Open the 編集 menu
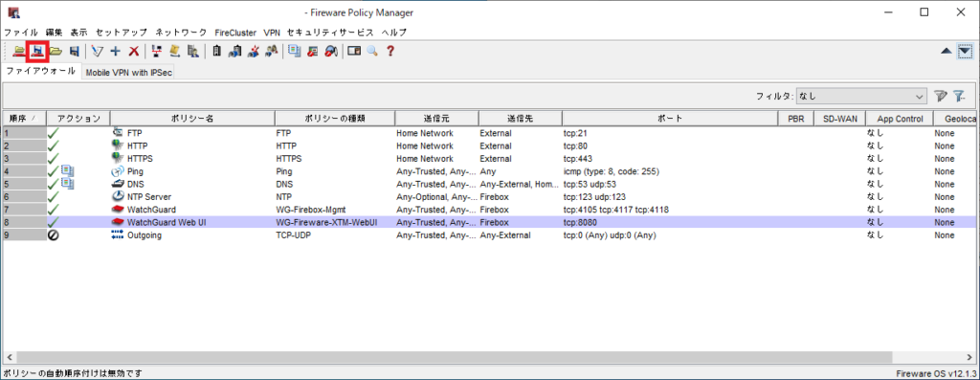This screenshot has height=380, width=980. pos(54,33)
